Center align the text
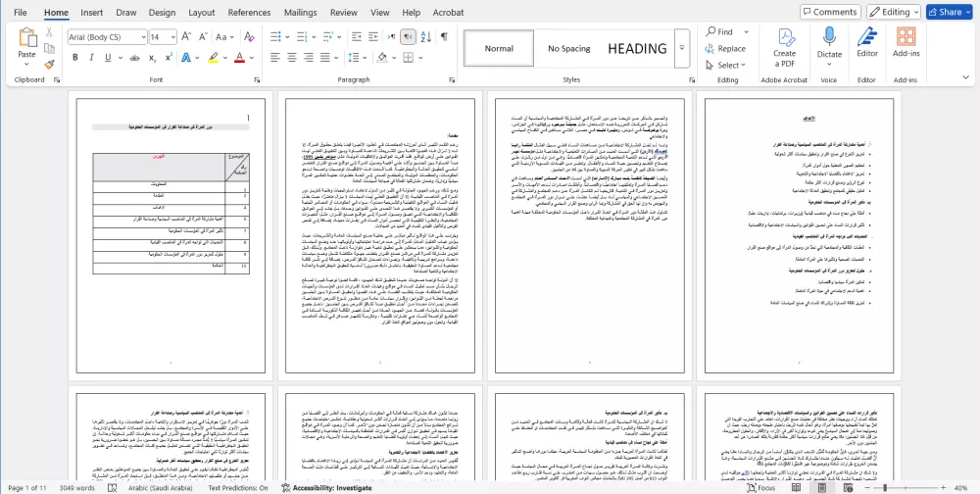 pyautogui.click(x=292, y=58)
